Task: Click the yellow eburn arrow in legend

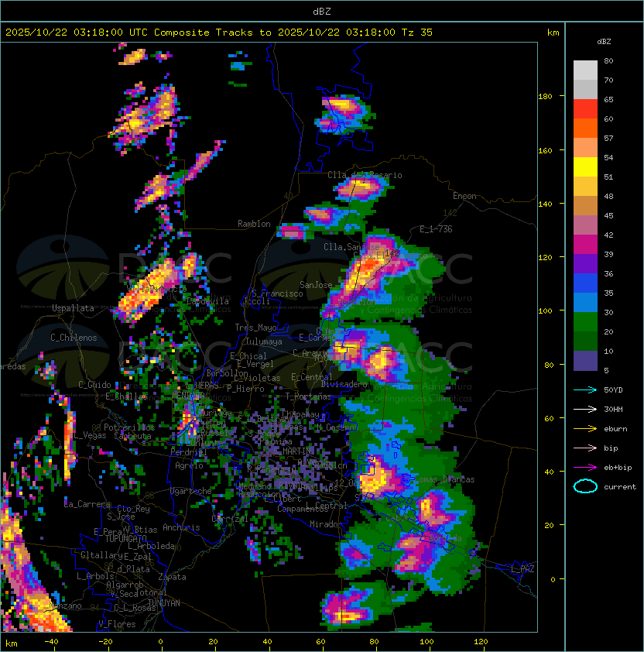Action: 585,429
